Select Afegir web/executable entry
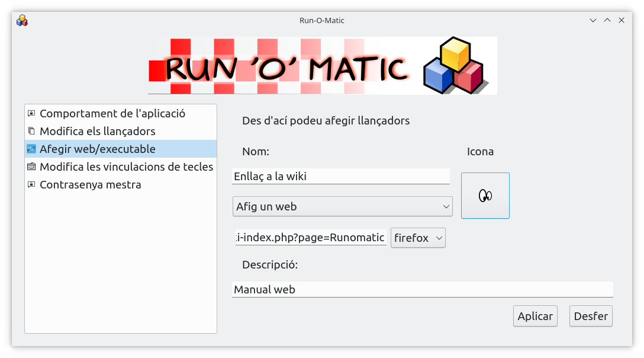This screenshot has height=358, width=644. [x=120, y=149]
